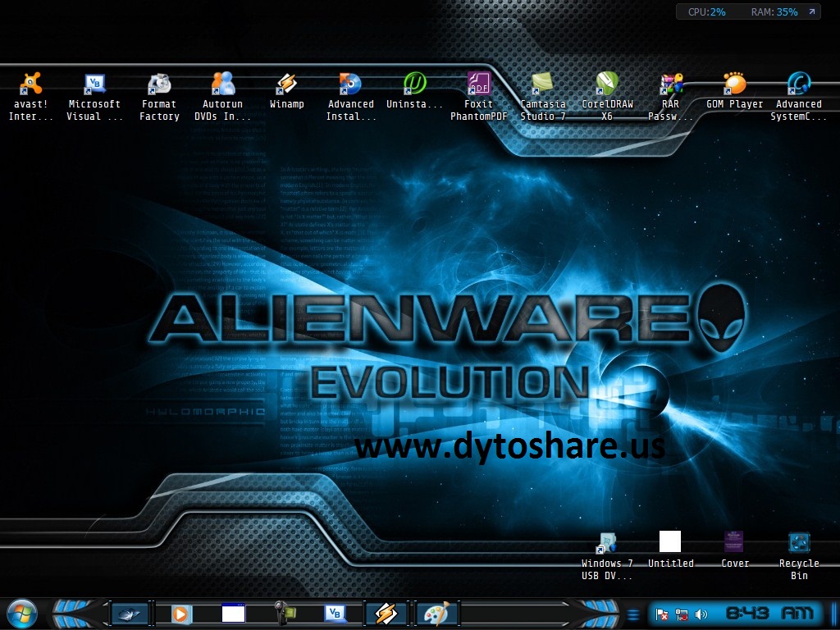This screenshot has height=630, width=840.
Task: Open Advanced SystemCare shortcut
Action: tap(799, 97)
